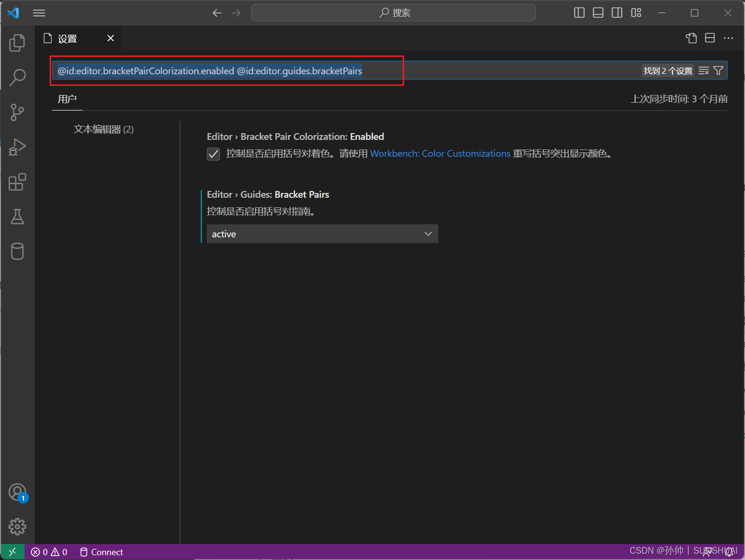Image resolution: width=745 pixels, height=560 pixels.
Task: Click the Accounts icon with badge
Action: (17, 492)
